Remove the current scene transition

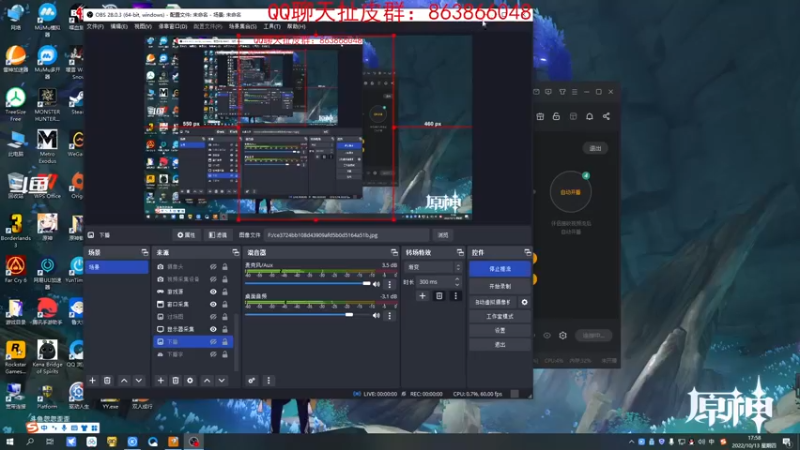coord(439,296)
